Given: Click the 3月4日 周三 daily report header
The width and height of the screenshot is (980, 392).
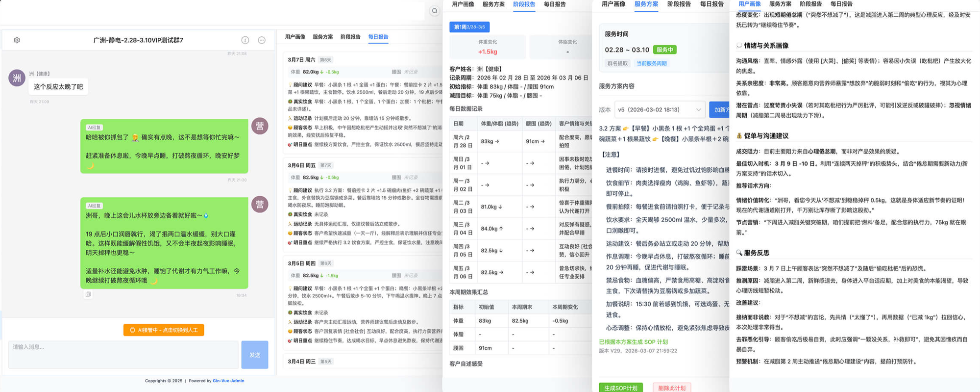Looking at the screenshot, I should (301, 362).
